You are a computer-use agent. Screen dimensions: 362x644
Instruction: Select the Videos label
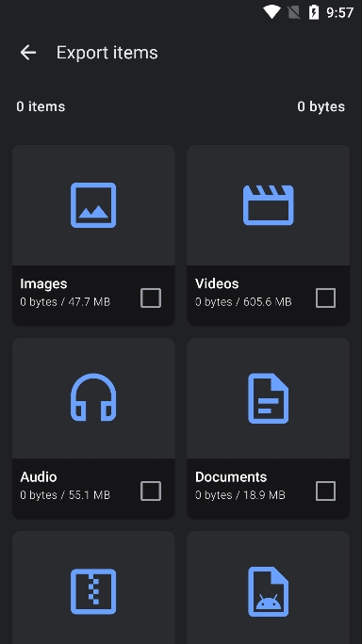tap(217, 283)
